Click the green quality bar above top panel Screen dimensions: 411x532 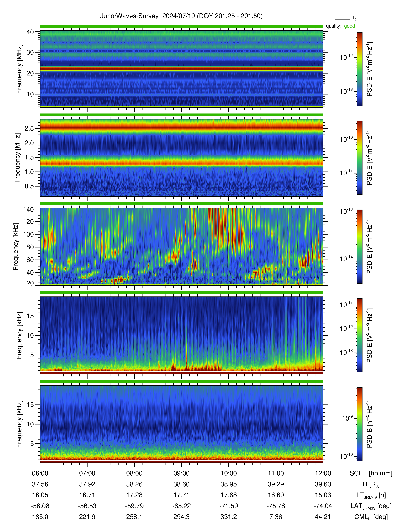[181, 26]
